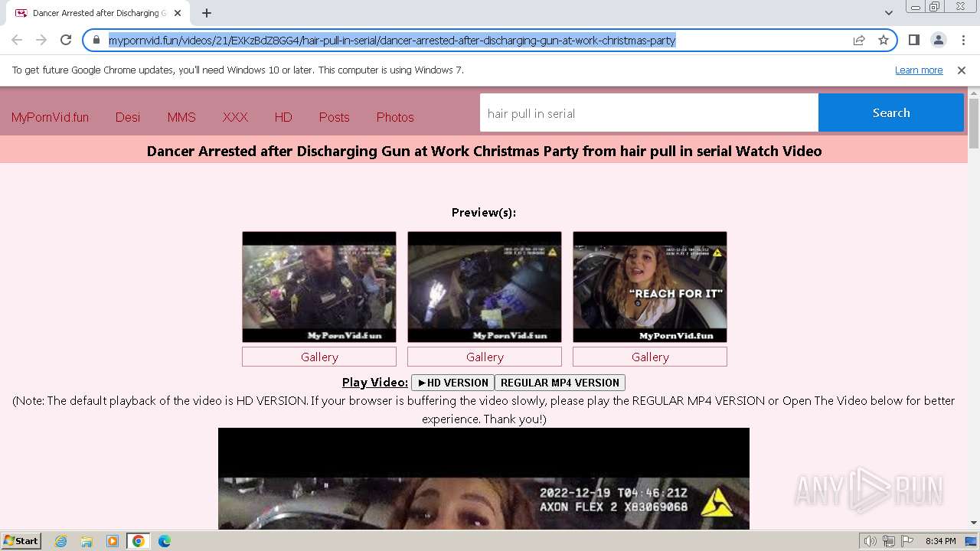Image resolution: width=980 pixels, height=551 pixels.
Task: Click Gallery under the first preview
Action: tap(319, 357)
